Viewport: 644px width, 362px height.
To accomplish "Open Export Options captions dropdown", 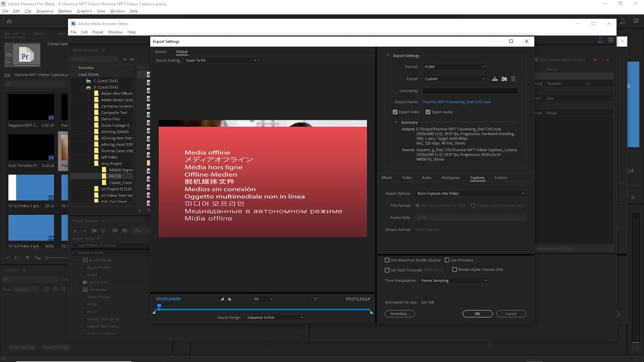I will (470, 193).
